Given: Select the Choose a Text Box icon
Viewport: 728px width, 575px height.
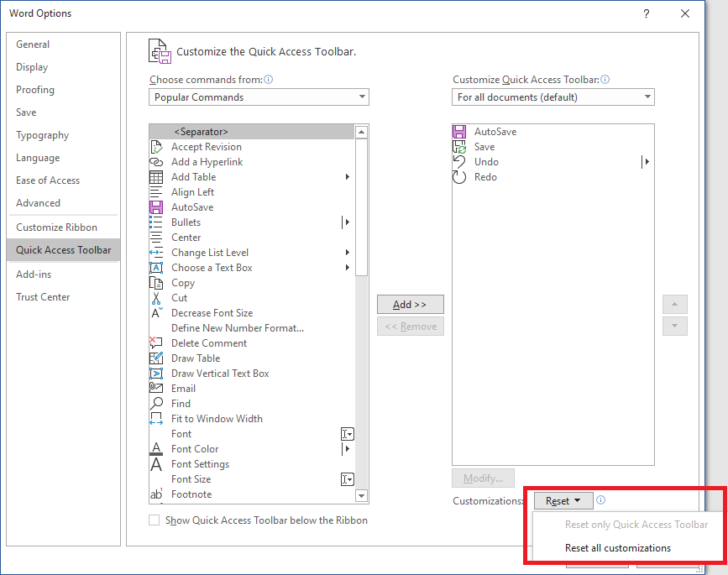Looking at the screenshot, I should pyautogui.click(x=156, y=268).
